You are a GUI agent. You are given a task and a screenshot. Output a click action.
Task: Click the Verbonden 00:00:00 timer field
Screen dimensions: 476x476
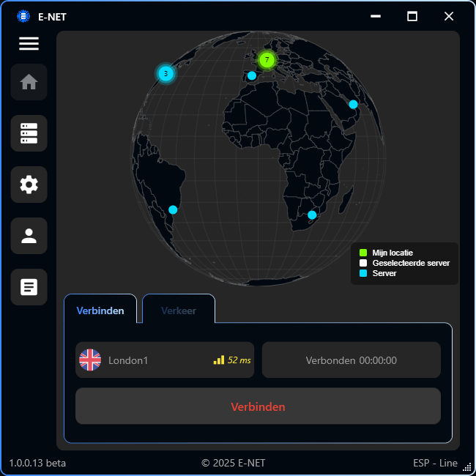351,360
